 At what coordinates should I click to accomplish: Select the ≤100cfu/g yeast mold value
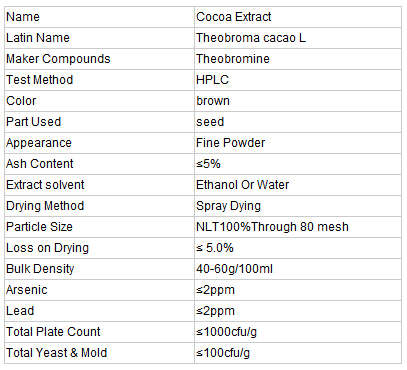pos(223,353)
